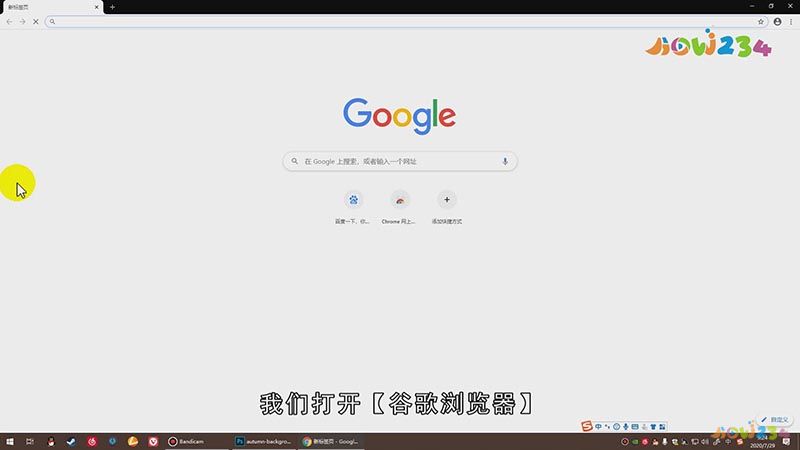Click the customize button with pencil icon
This screenshot has width=800, height=450.
coord(776,419)
